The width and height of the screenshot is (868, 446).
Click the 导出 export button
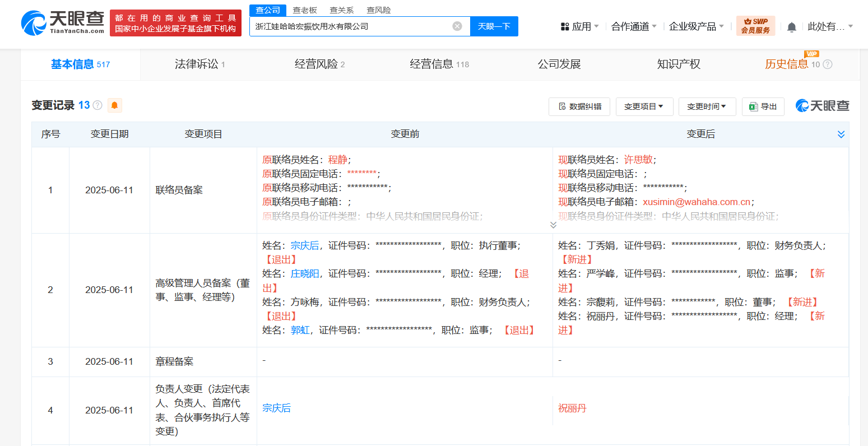[763, 106]
